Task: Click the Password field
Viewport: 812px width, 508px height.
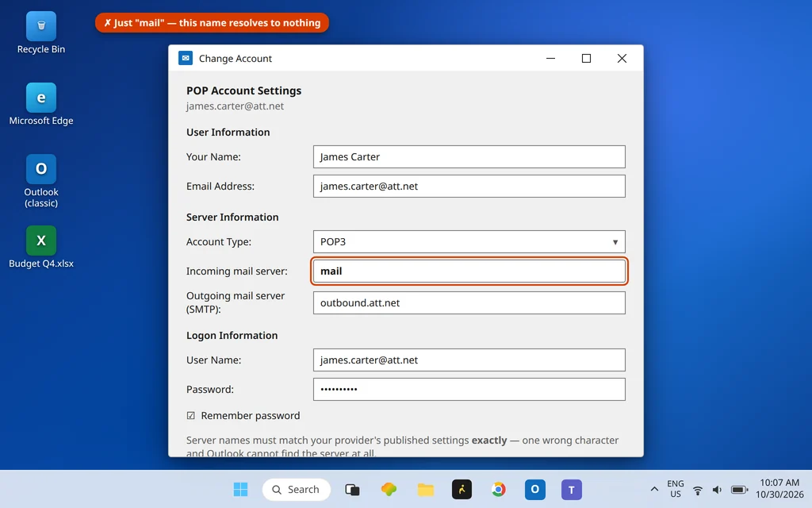Action: tap(469, 389)
